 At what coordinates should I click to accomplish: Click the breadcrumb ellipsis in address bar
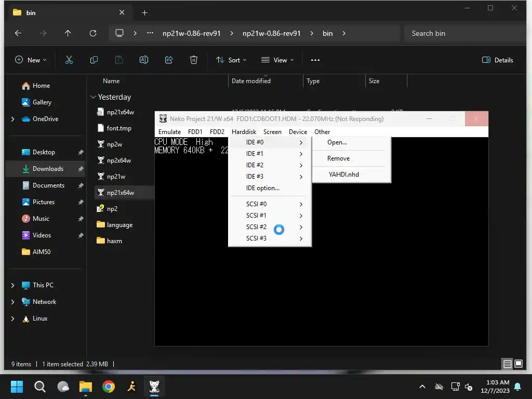(150, 33)
